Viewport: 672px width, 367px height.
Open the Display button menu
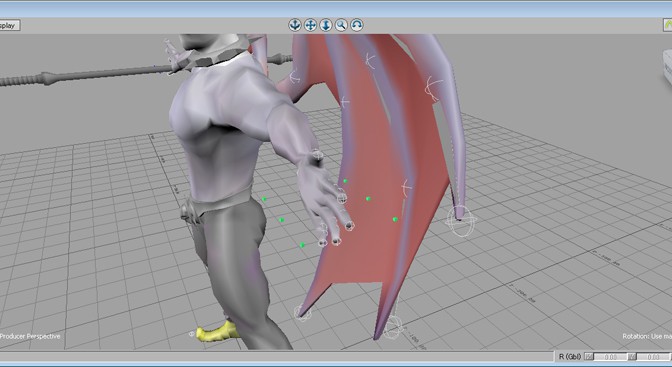(x=9, y=25)
